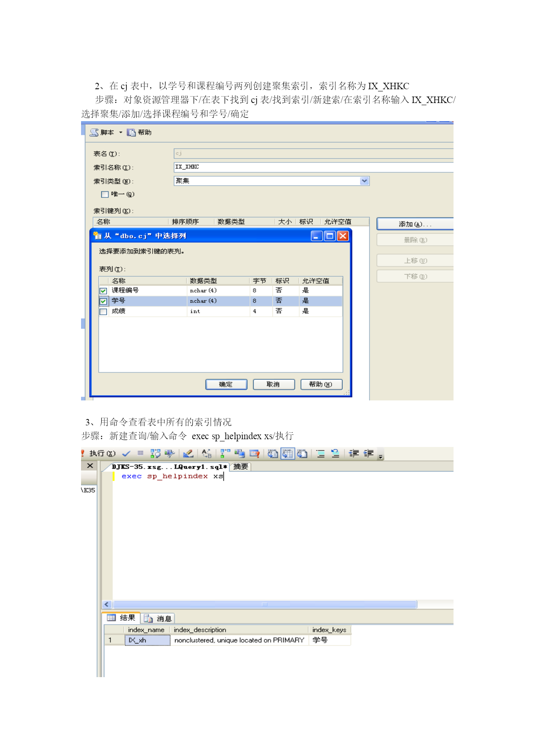Click the cancel executing query stop icon
Viewport: 535px width, 756px height.
[140, 453]
